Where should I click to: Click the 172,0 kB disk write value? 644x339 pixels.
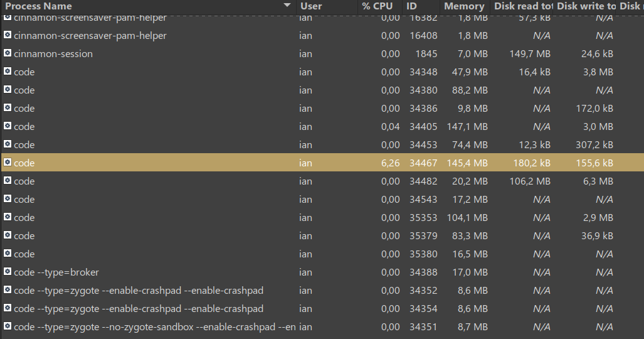(x=594, y=109)
